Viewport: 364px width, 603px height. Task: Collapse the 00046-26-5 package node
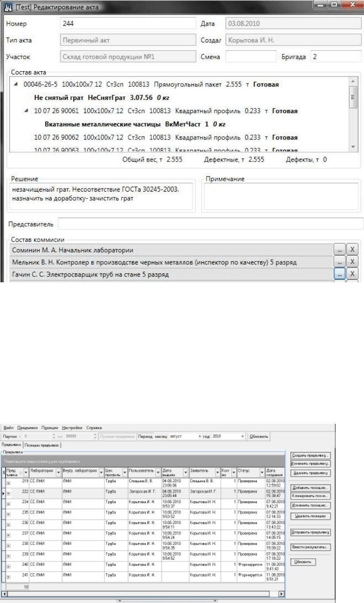tap(16, 84)
